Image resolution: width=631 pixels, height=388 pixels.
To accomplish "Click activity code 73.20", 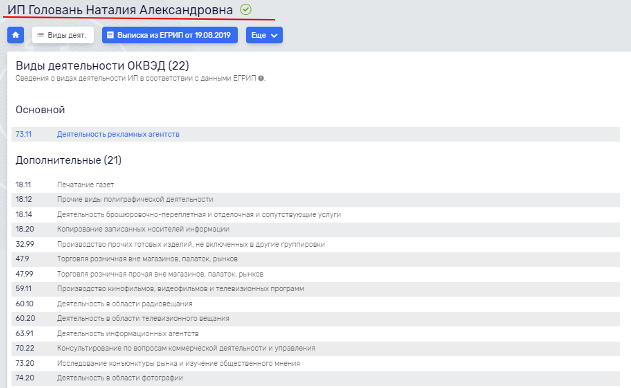I will coord(25,363).
